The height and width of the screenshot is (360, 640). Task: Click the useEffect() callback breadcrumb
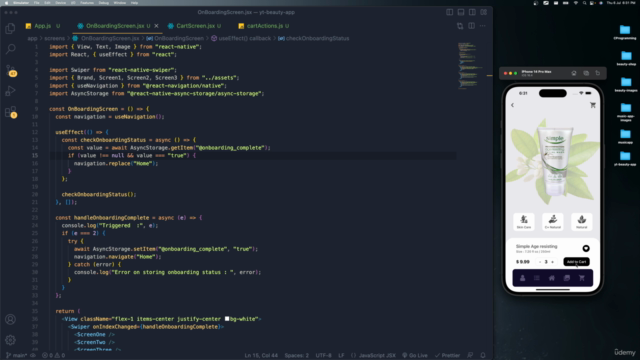(x=244, y=38)
